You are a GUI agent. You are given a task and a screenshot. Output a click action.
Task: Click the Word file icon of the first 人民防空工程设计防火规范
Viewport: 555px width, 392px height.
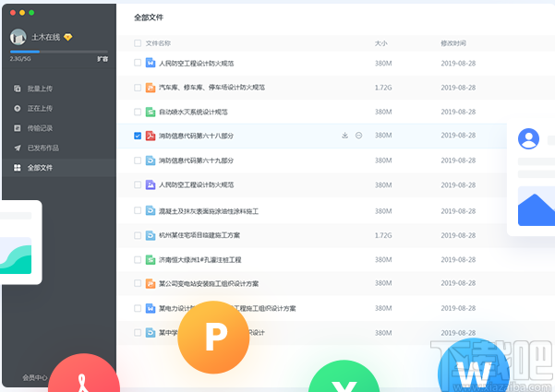click(x=151, y=63)
